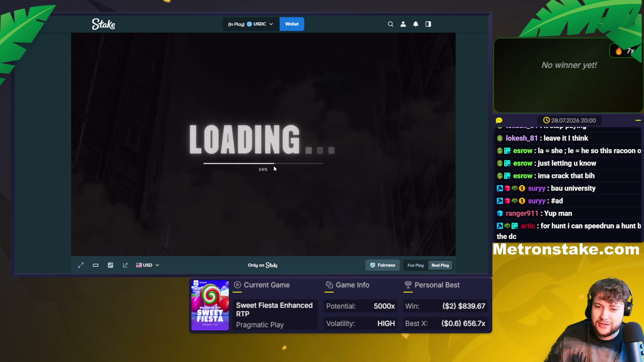
Task: Click the Personal Best trophy icon
Action: coord(408,285)
